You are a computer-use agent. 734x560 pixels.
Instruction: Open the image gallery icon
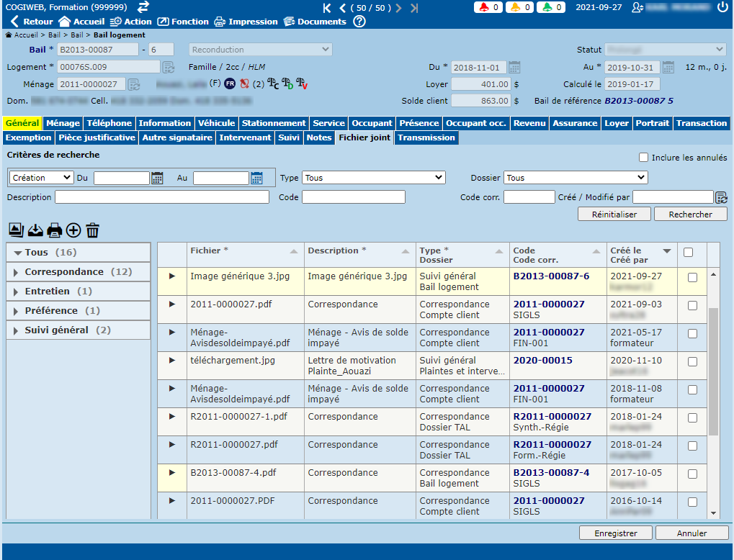tap(16, 230)
